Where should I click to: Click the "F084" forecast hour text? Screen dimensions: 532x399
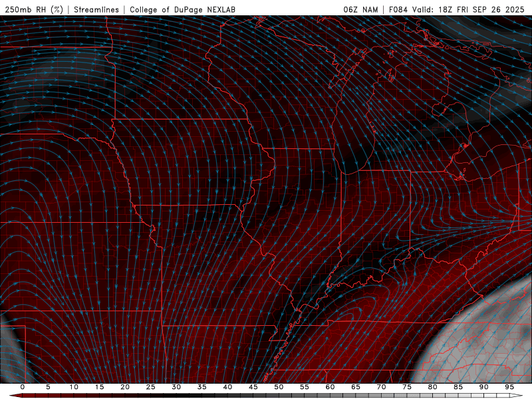398,9
